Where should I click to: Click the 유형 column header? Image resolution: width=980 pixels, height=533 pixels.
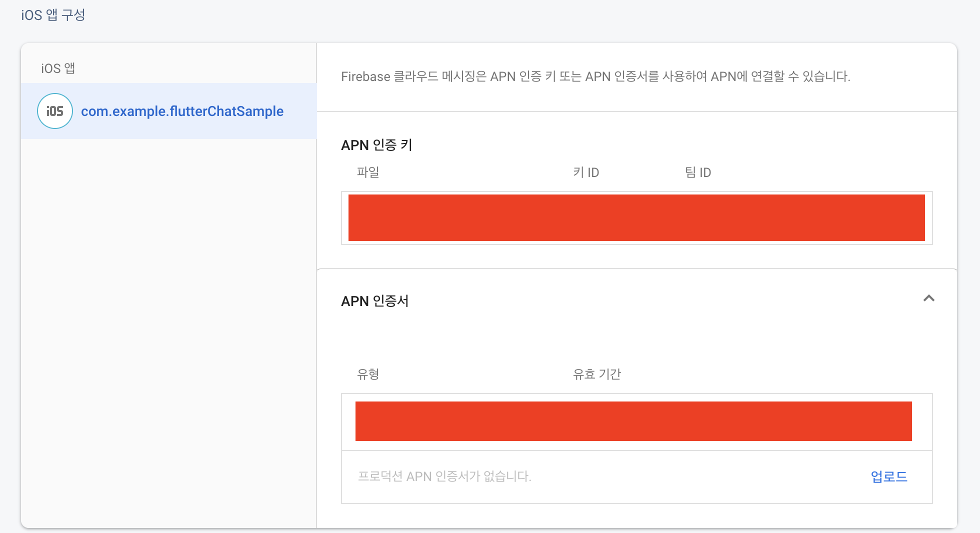368,374
